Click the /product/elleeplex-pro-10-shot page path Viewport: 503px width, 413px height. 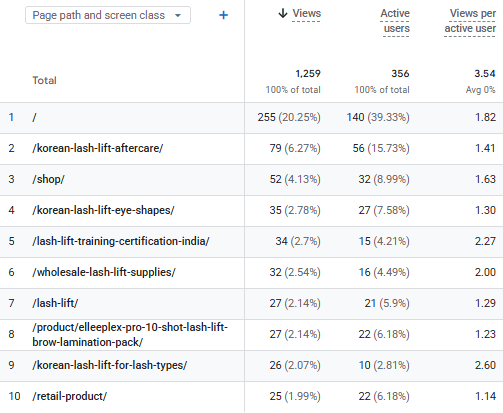130,334
